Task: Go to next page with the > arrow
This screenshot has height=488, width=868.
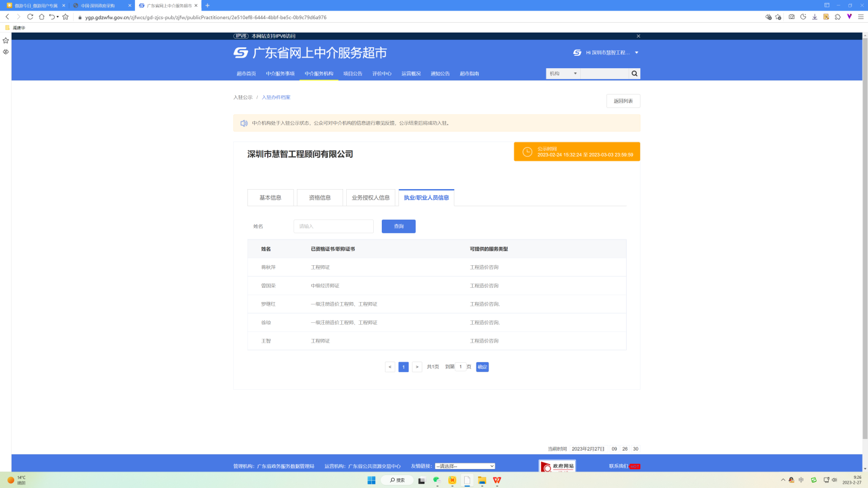Action: click(417, 367)
